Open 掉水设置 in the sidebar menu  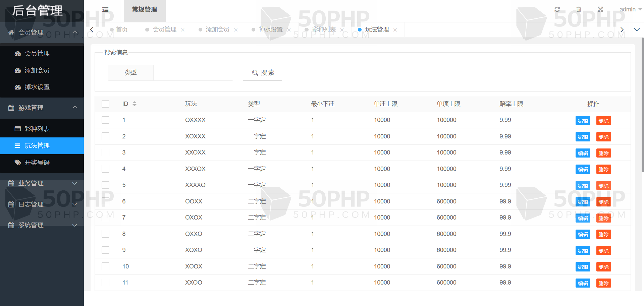click(x=37, y=87)
